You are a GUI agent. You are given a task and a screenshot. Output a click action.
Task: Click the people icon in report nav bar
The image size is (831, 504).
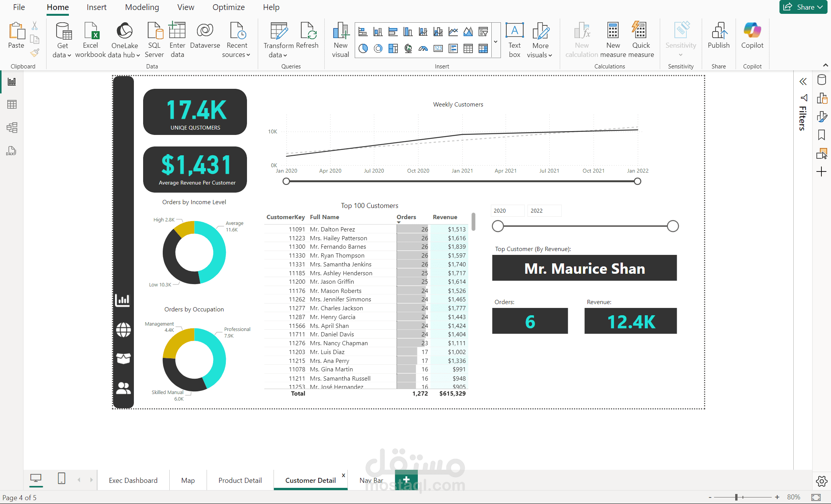123,388
